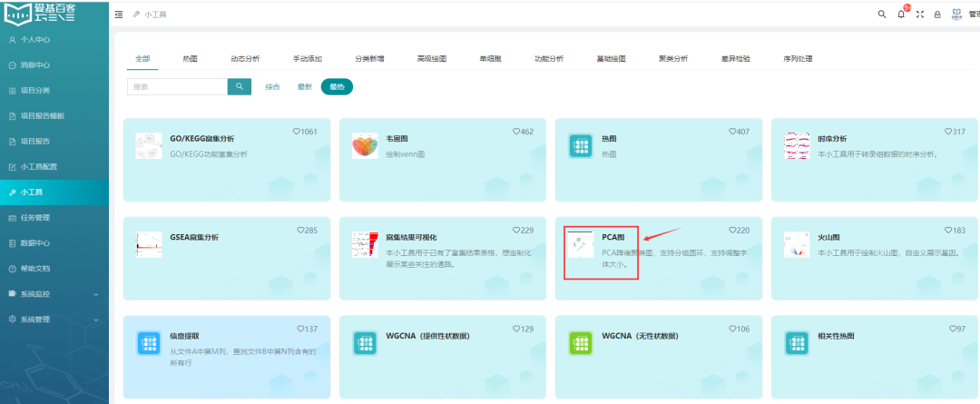Switch to the 热图 tab
980x404 pixels.
pos(191,59)
